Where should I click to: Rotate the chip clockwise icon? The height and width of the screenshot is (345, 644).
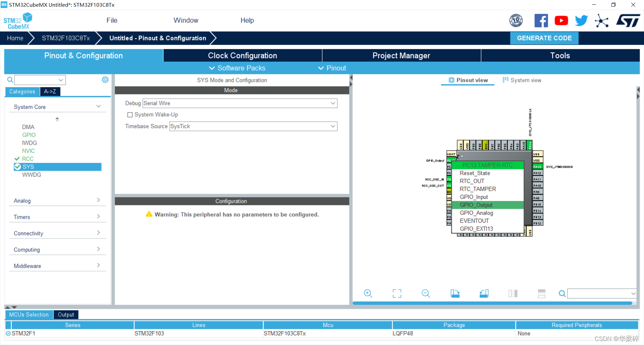pos(455,294)
